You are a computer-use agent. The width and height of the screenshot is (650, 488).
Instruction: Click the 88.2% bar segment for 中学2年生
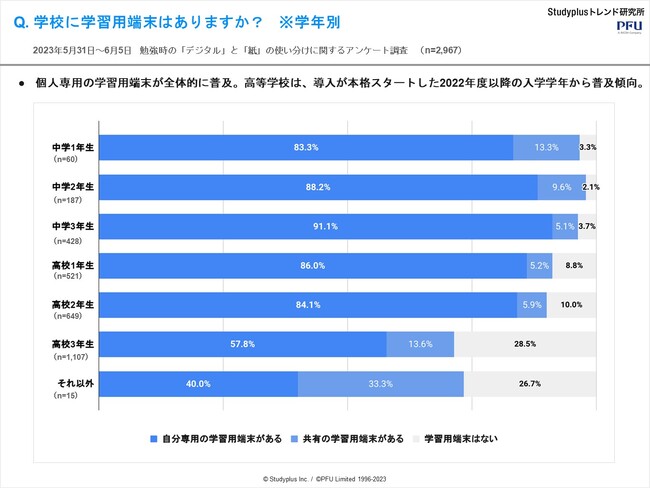319,187
